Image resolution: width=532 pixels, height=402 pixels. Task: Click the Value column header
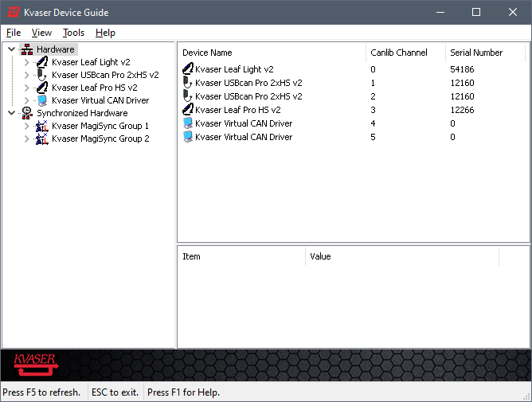click(402, 256)
